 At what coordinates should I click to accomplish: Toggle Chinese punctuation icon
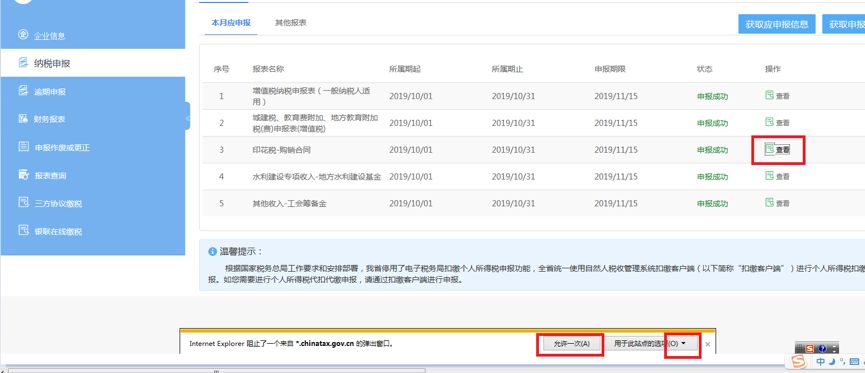click(842, 362)
